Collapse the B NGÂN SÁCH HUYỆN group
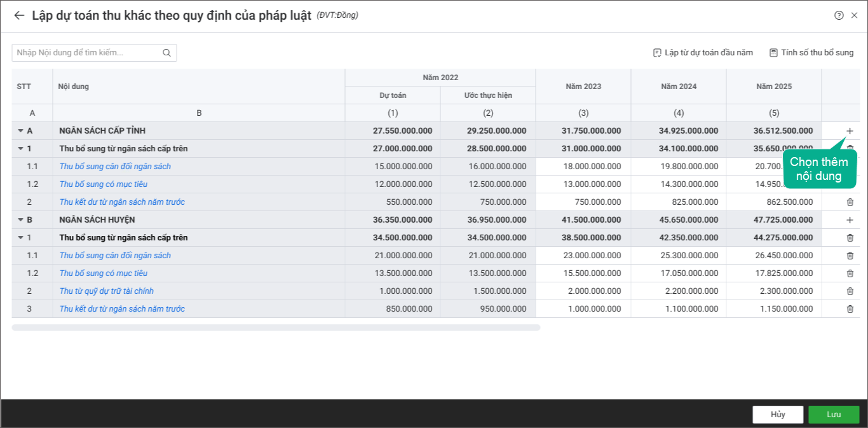 (20, 220)
